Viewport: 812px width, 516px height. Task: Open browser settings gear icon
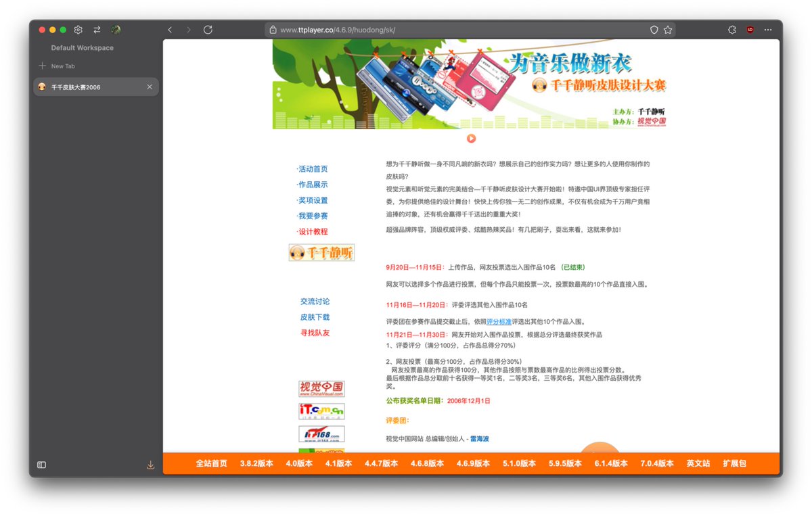click(x=78, y=30)
